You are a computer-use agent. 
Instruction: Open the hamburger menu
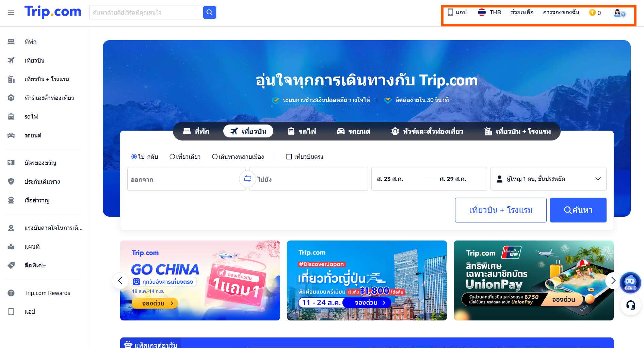click(x=11, y=12)
